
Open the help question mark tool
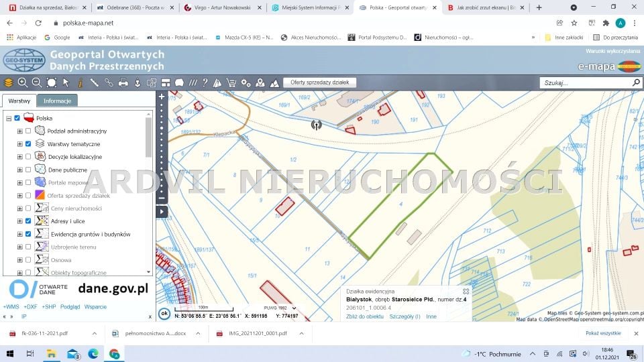(205, 82)
